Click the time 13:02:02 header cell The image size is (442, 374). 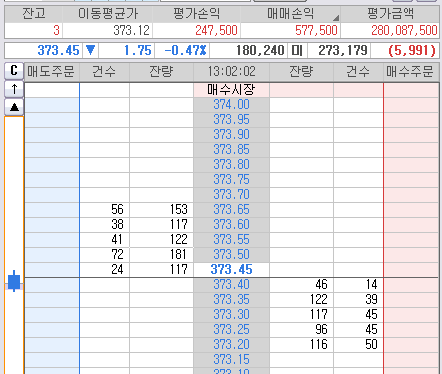pyautogui.click(x=231, y=72)
